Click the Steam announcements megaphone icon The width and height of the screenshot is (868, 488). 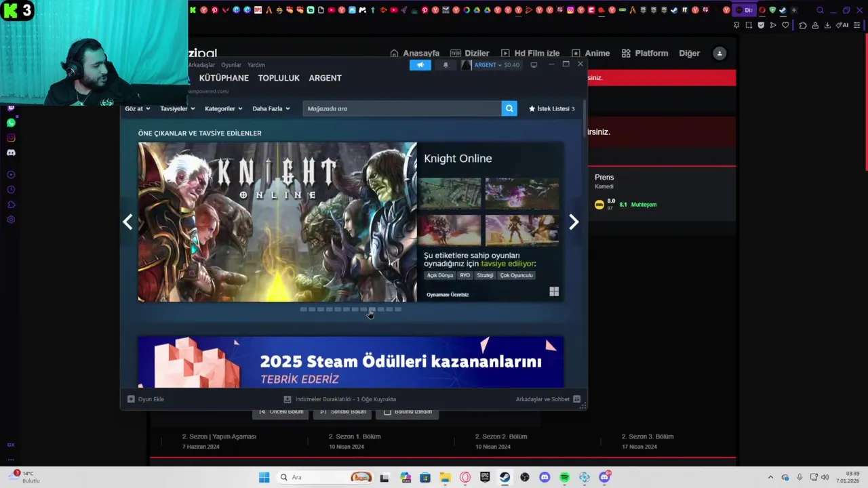coord(420,65)
